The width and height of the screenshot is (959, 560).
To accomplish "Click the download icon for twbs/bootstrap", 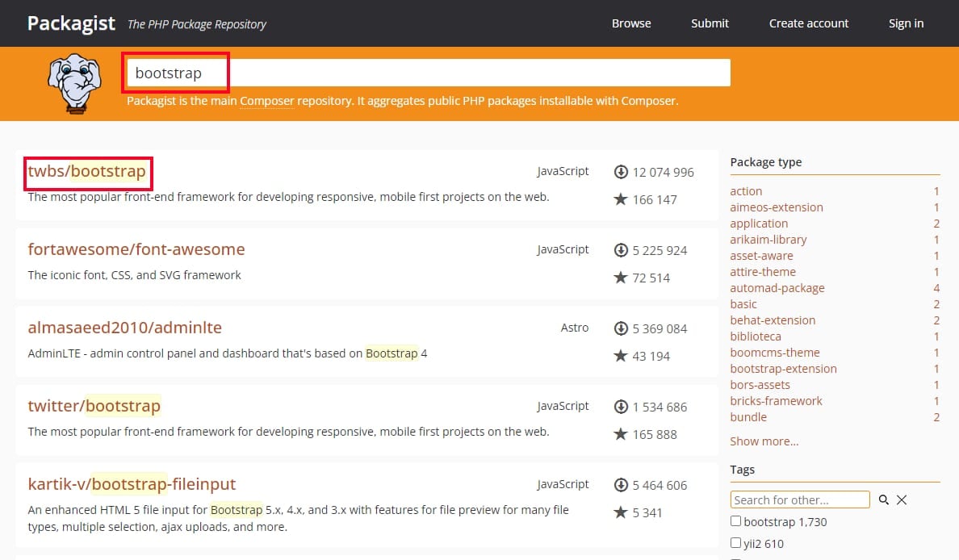I will coord(621,172).
